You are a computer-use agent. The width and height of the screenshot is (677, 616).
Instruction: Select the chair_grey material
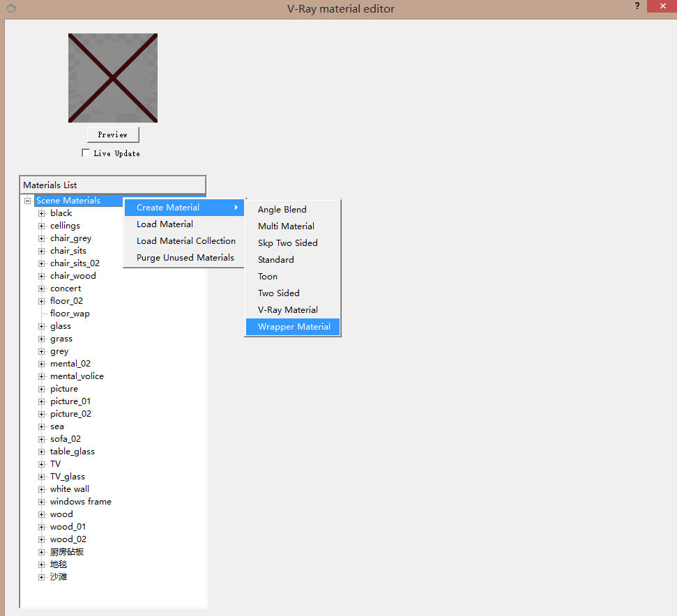[71, 238]
